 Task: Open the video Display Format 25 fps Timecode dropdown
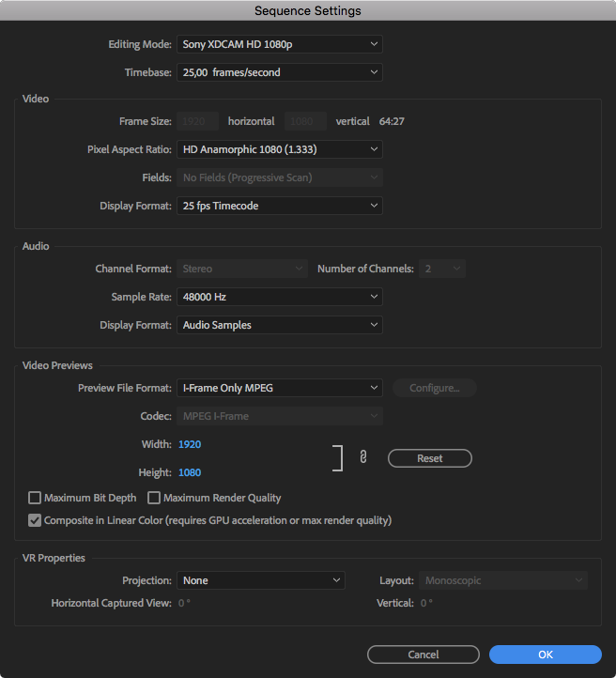[280, 206]
